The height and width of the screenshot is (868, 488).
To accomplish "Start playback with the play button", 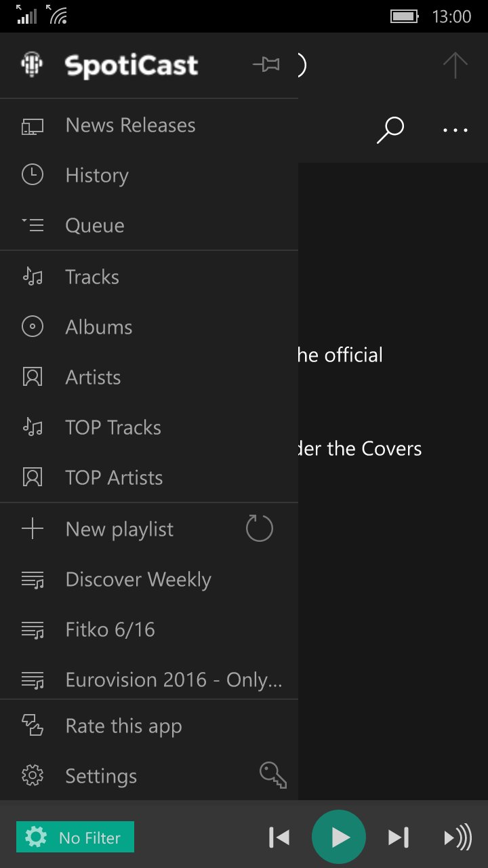I will coord(339,837).
